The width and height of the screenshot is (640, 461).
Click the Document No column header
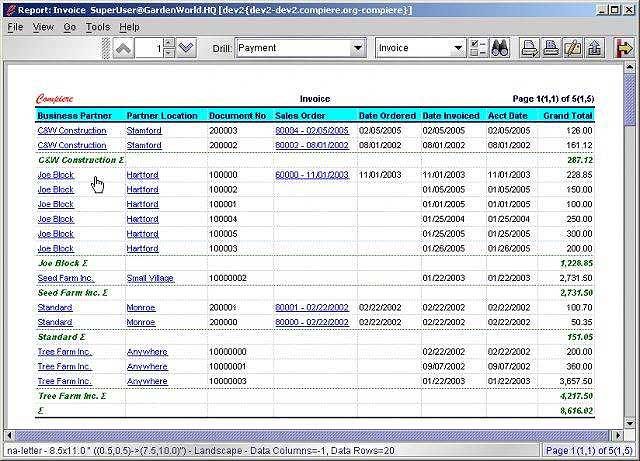tap(238, 116)
